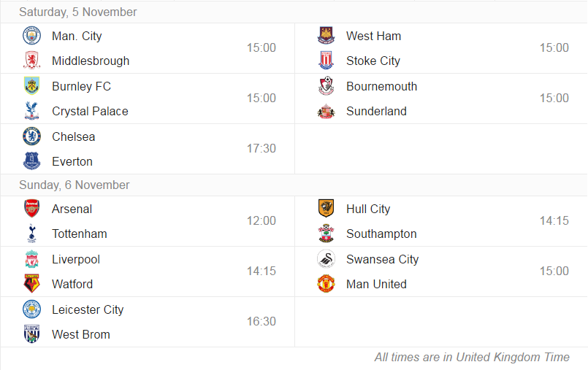Open the Crystal Palace team name
Image resolution: width=588 pixels, height=370 pixels.
(90, 111)
